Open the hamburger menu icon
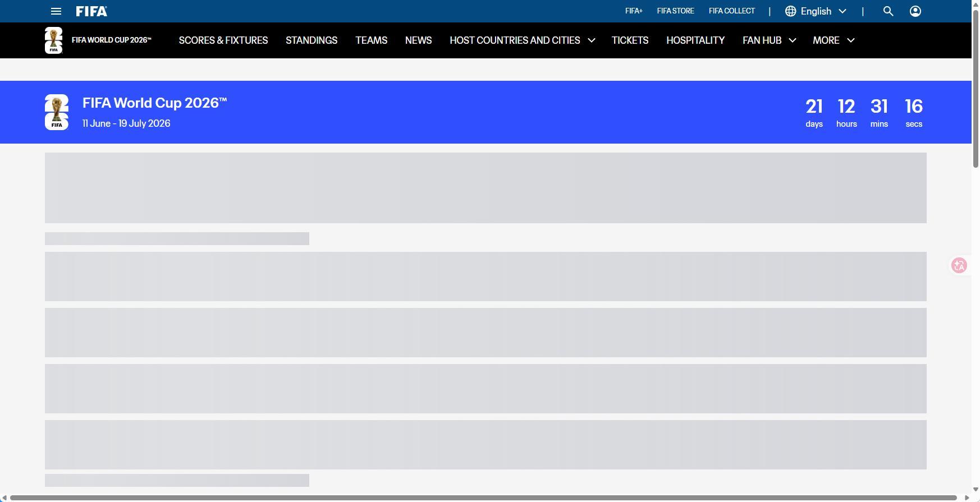This screenshot has width=980, height=502. point(56,11)
